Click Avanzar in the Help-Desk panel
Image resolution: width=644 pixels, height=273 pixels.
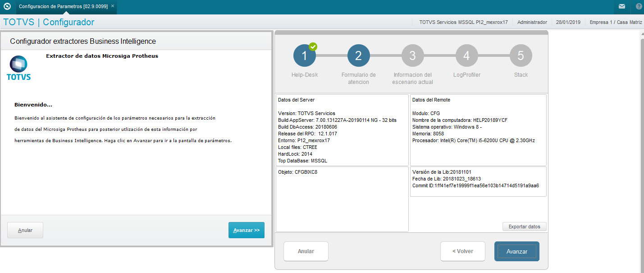pyautogui.click(x=517, y=251)
